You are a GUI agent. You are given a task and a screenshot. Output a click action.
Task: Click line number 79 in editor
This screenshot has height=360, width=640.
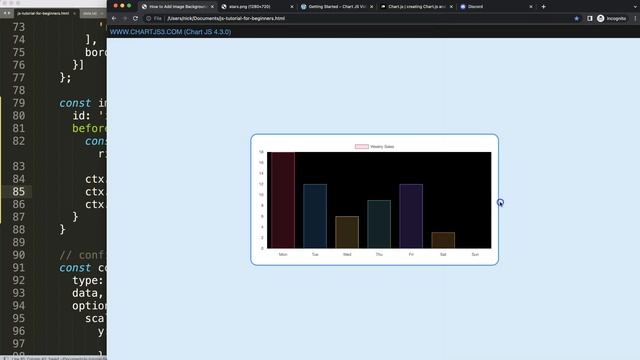tap(18, 103)
